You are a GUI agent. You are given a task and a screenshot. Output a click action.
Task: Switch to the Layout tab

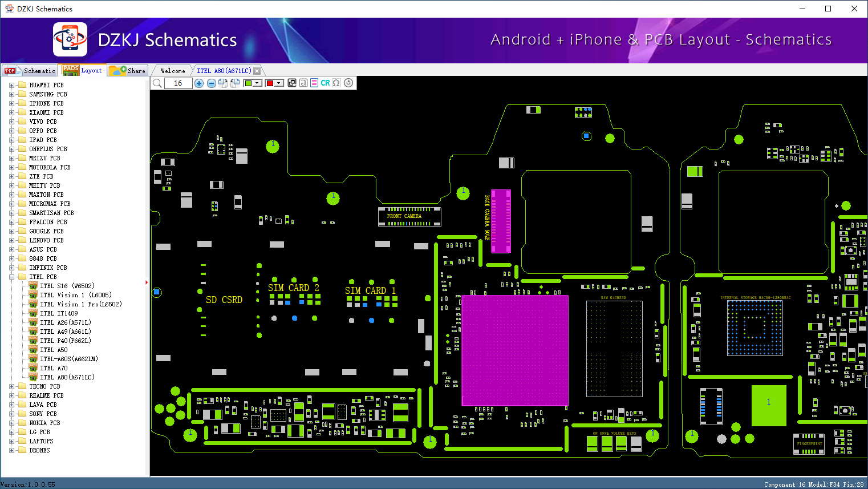[83, 70]
